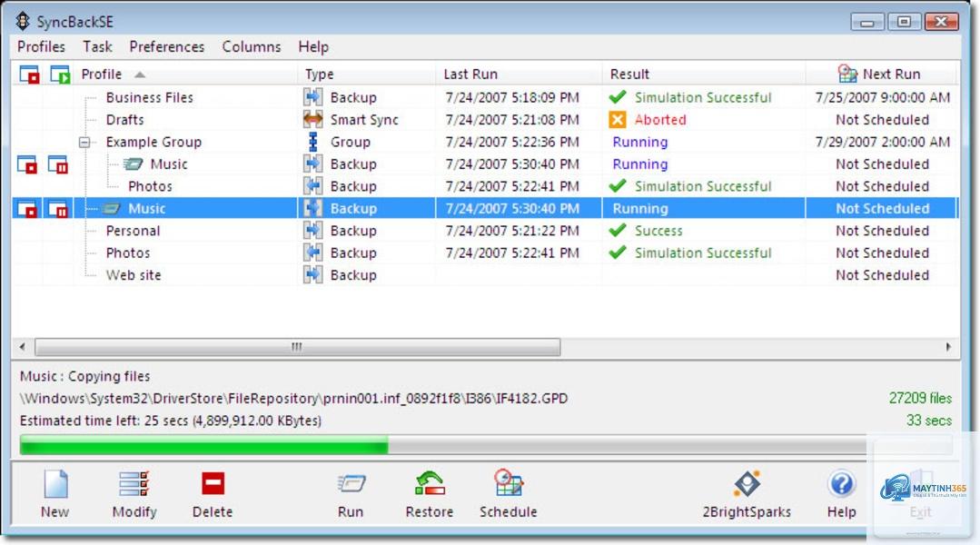The height and width of the screenshot is (545, 980).
Task: Open the Columns menu
Action: coord(252,47)
